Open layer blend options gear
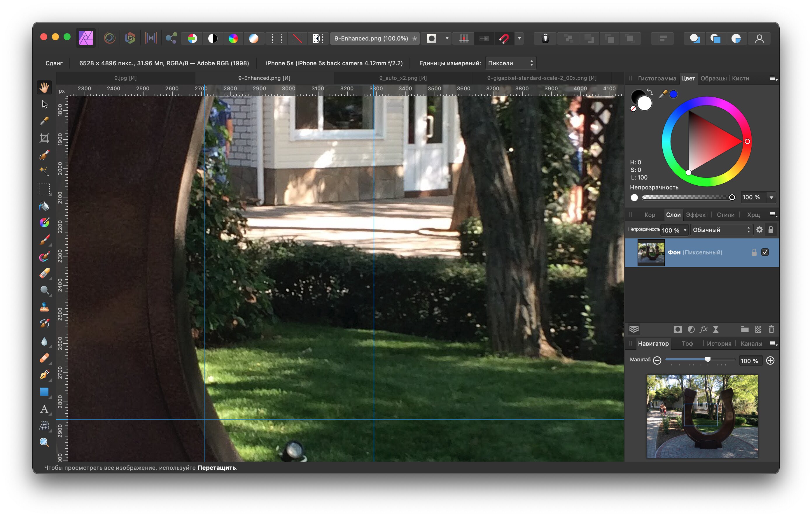The image size is (812, 517). click(759, 230)
